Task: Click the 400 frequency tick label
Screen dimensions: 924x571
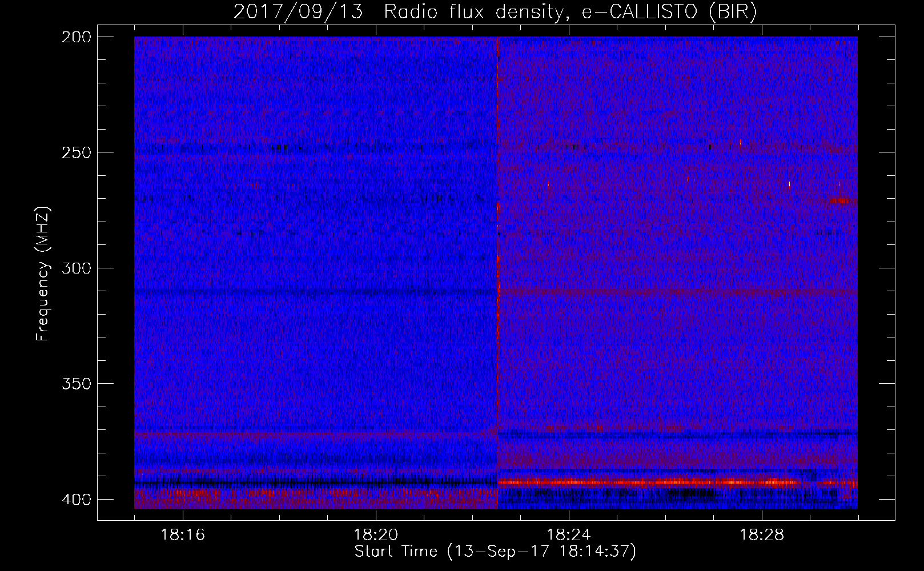Action: click(x=76, y=499)
